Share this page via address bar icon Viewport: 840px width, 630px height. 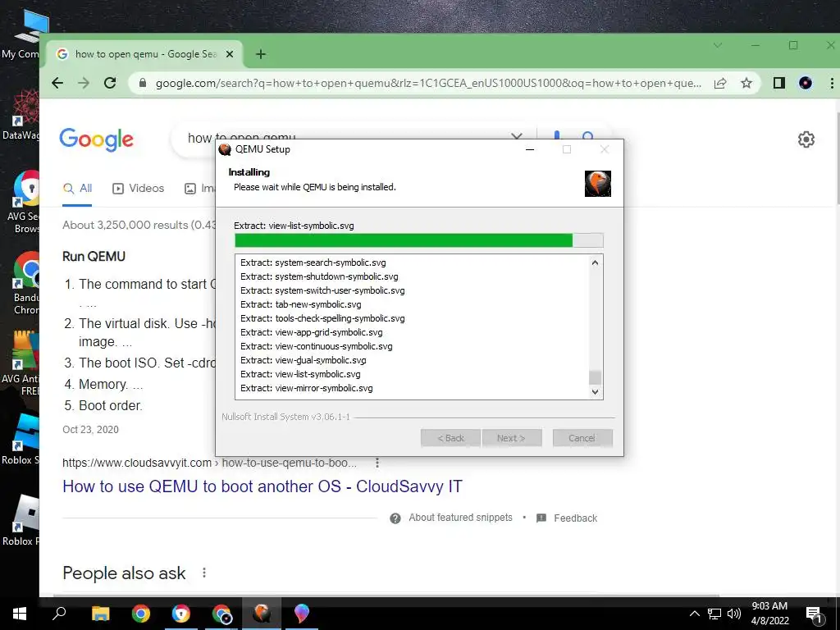click(720, 83)
